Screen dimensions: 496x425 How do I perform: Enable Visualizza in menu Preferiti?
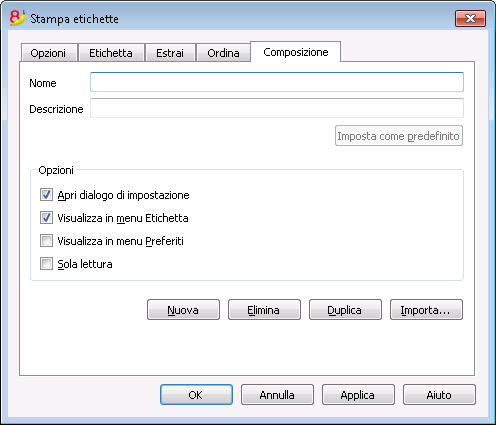pos(46,241)
